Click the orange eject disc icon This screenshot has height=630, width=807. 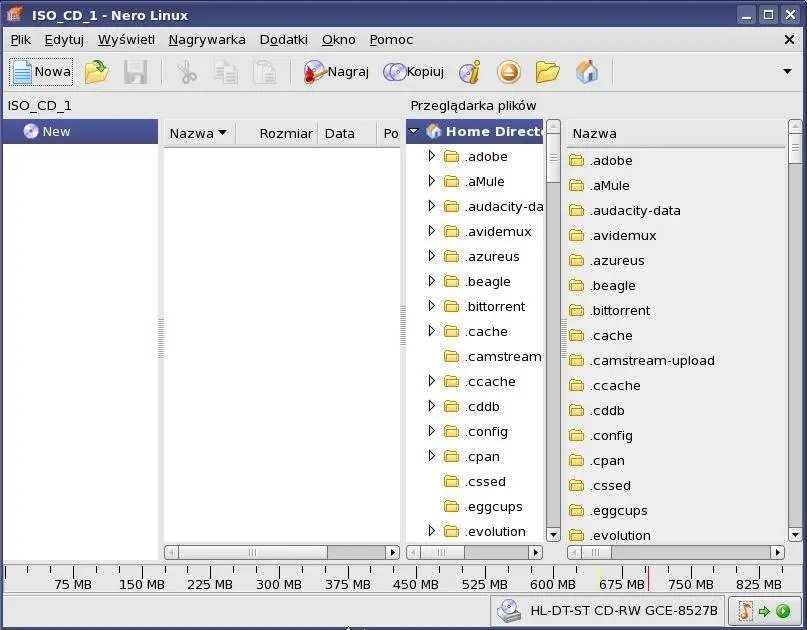coord(508,72)
